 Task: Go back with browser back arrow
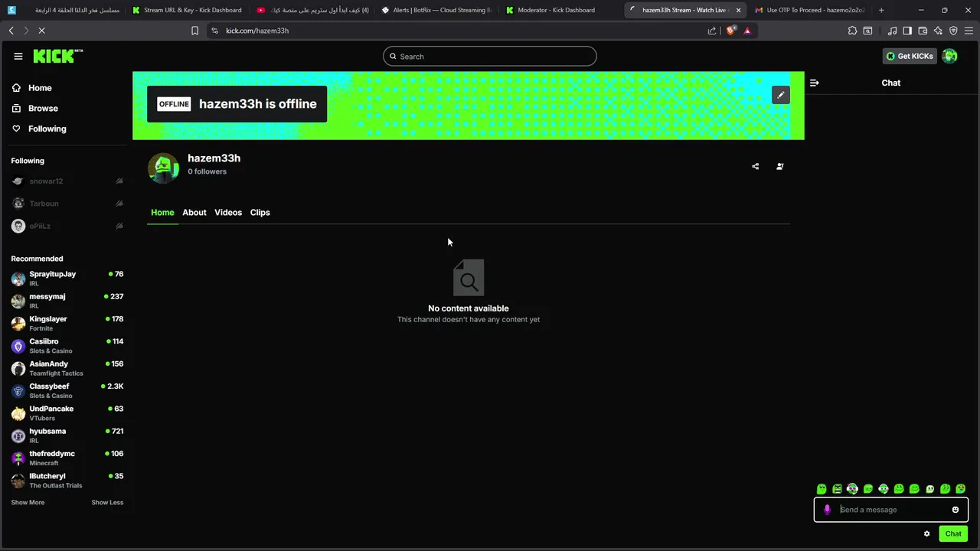pos(11,31)
